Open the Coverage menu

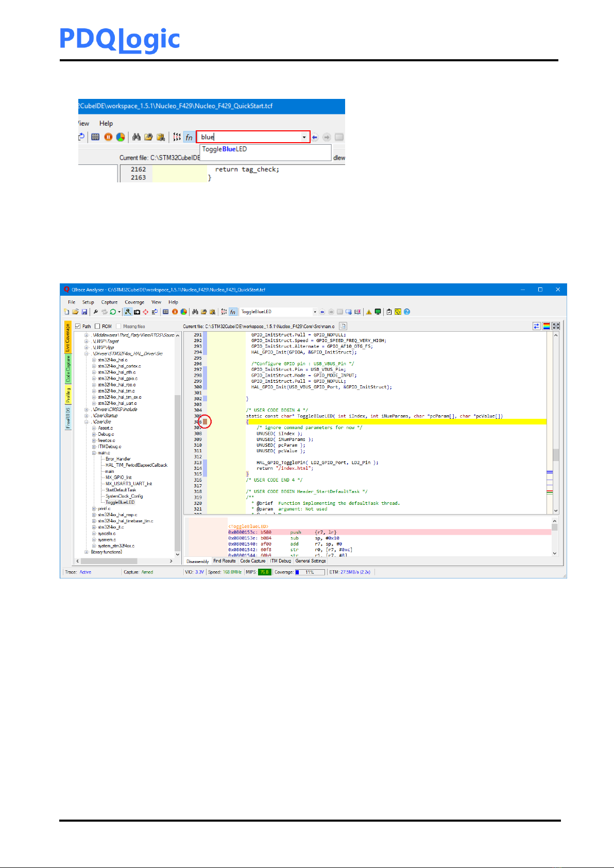coord(134,302)
